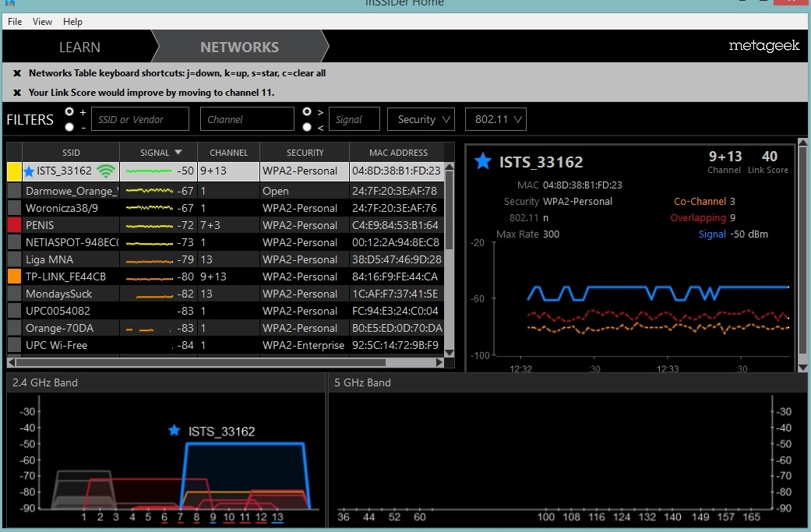
Task: Click gray swatch for Liga MNA row
Action: [x=15, y=259]
